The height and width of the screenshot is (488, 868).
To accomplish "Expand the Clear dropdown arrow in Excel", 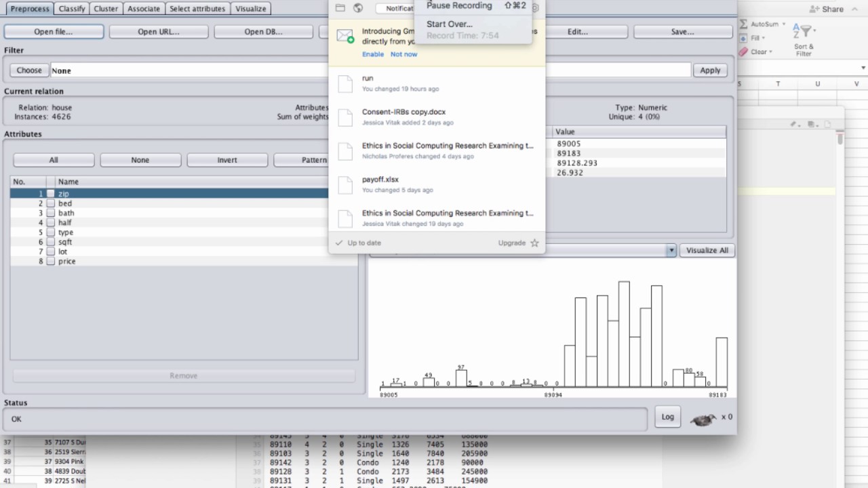I will click(x=772, y=52).
